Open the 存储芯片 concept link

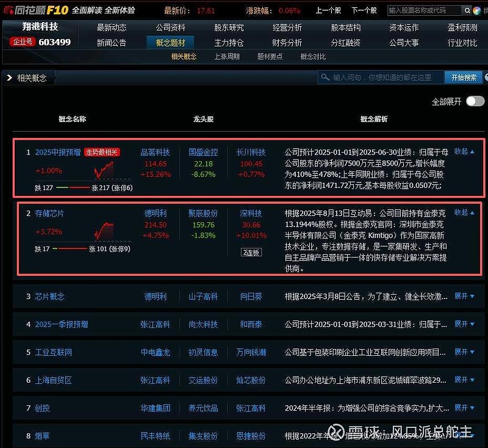(x=49, y=213)
